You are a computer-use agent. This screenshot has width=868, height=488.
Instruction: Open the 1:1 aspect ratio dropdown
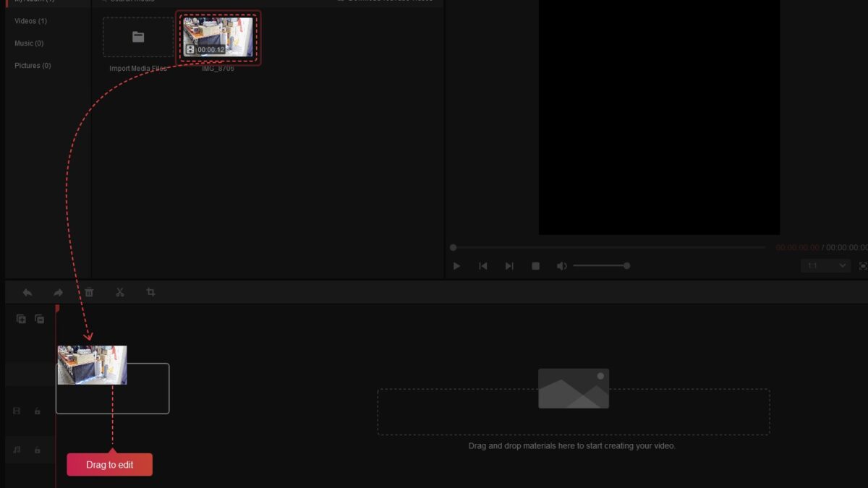coord(827,266)
